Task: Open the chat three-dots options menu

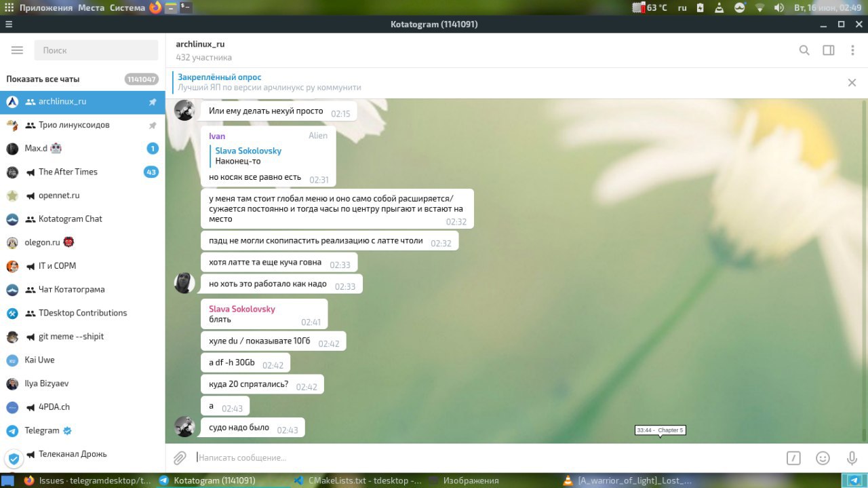Action: coord(852,50)
